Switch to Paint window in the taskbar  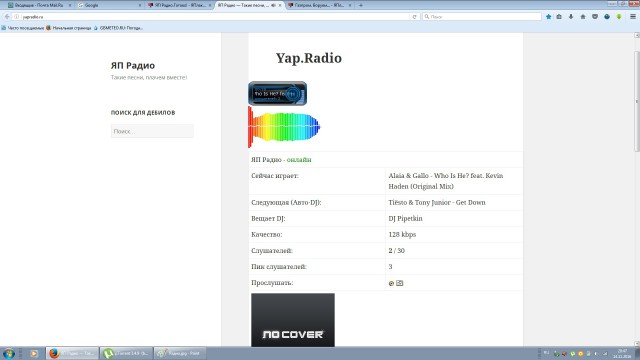coord(180,353)
